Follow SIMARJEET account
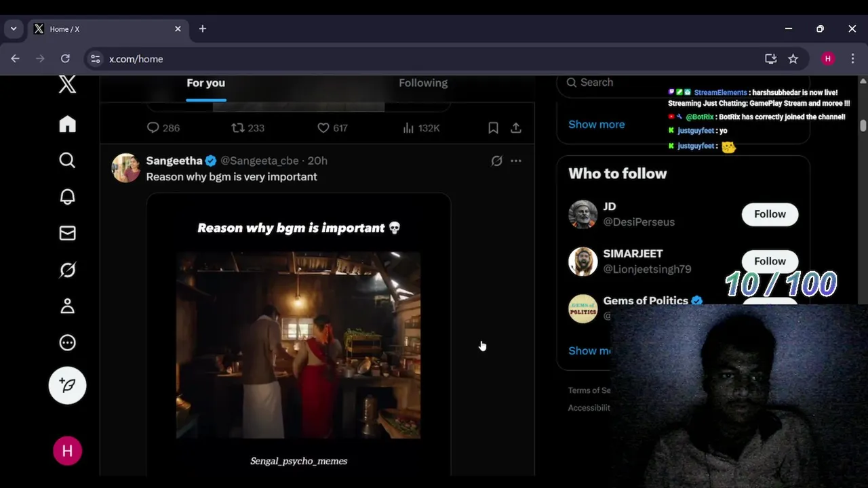868x488 pixels. tap(770, 261)
